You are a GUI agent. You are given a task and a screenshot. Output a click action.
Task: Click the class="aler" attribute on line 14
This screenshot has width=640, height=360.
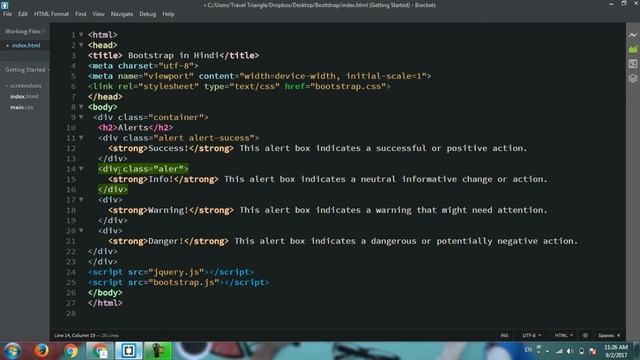pos(153,169)
